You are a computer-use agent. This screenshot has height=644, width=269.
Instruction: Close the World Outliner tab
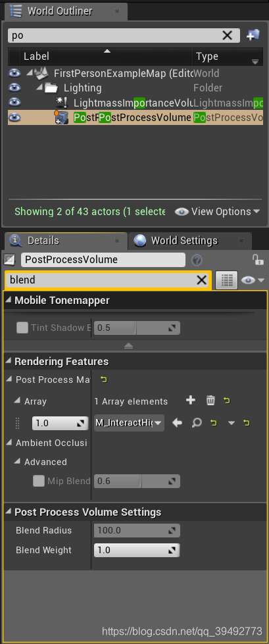point(117,11)
